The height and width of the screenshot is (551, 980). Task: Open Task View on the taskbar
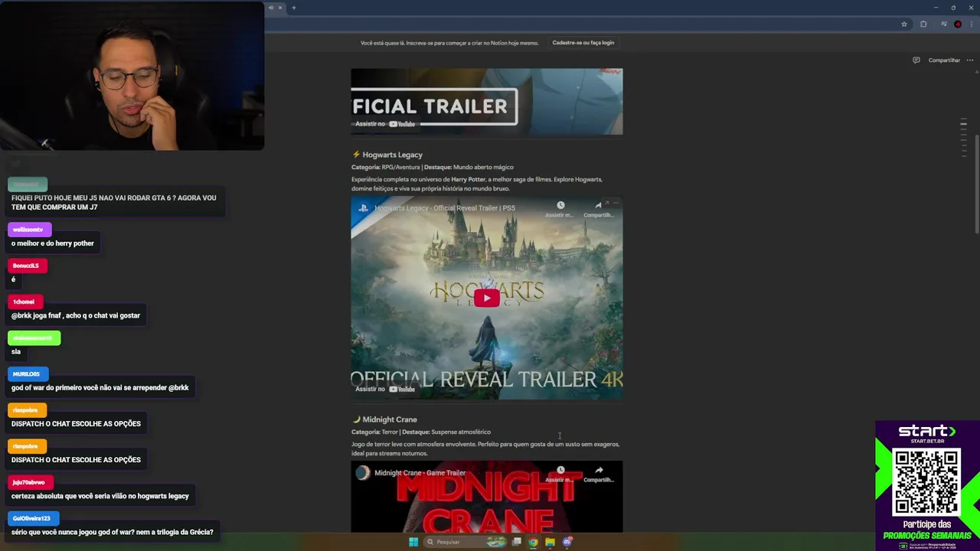517,542
